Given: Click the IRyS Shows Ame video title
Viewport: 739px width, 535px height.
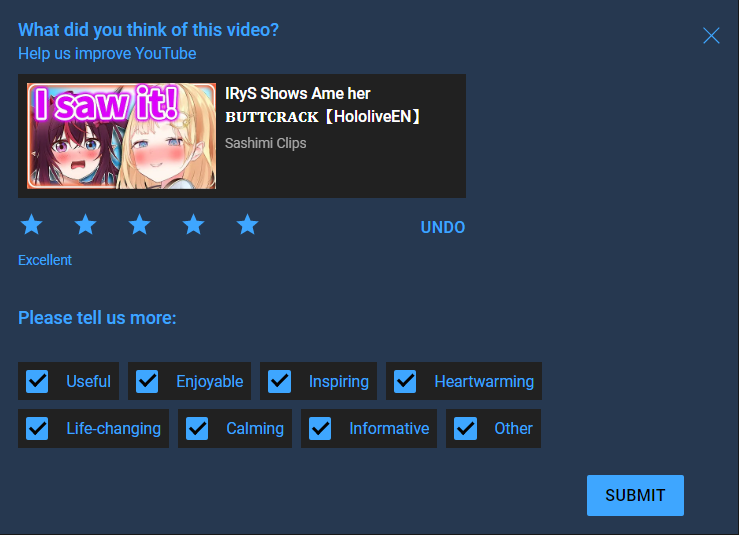Looking at the screenshot, I should coord(322,105).
